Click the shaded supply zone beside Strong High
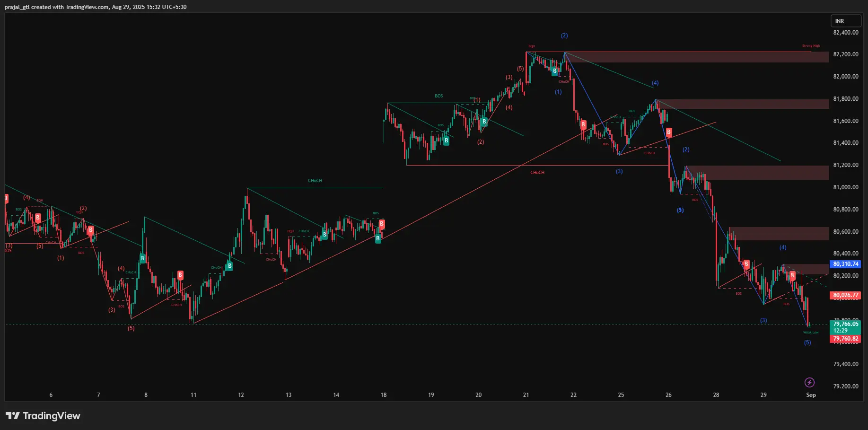Screen dimensions: 868x430 coord(697,57)
